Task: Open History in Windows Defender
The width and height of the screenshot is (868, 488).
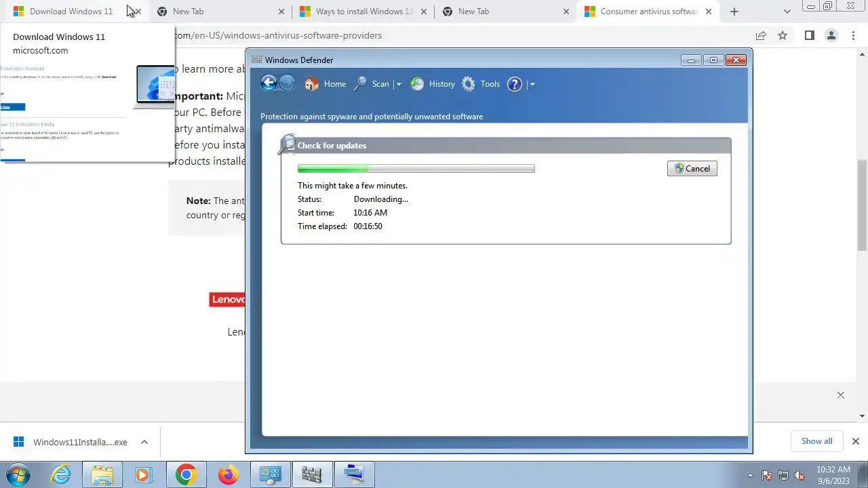Action: coord(433,84)
